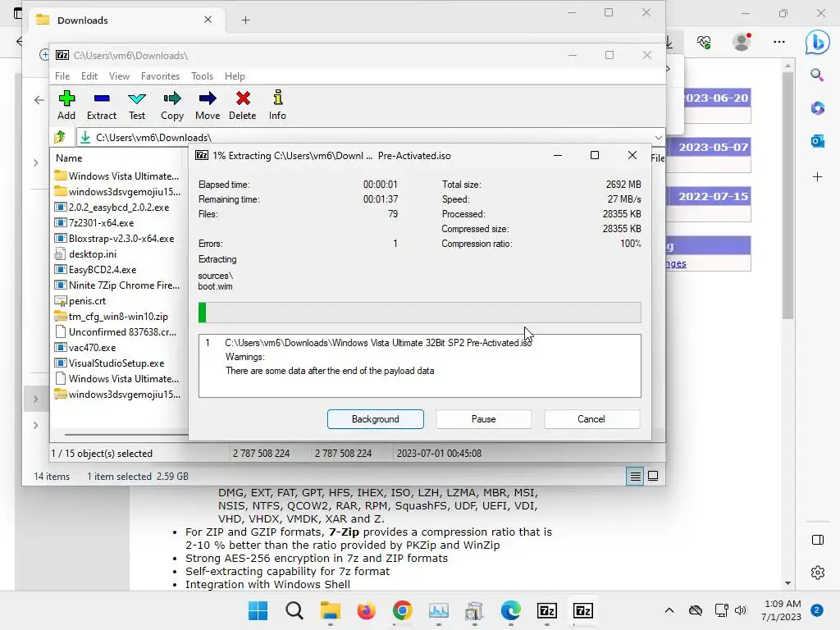Image resolution: width=840 pixels, height=630 pixels.
Task: Click the up-one-folder icon beside address bar
Action: (x=60, y=137)
